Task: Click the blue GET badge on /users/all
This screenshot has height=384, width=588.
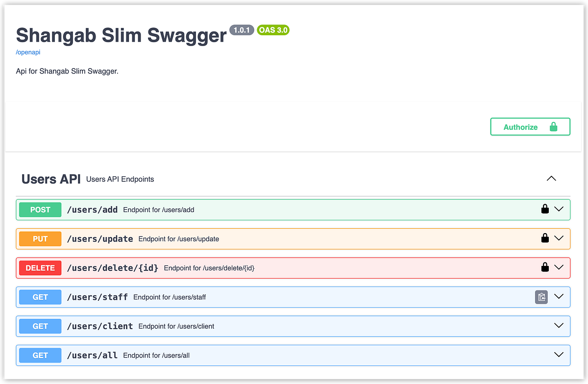Action: pos(40,355)
